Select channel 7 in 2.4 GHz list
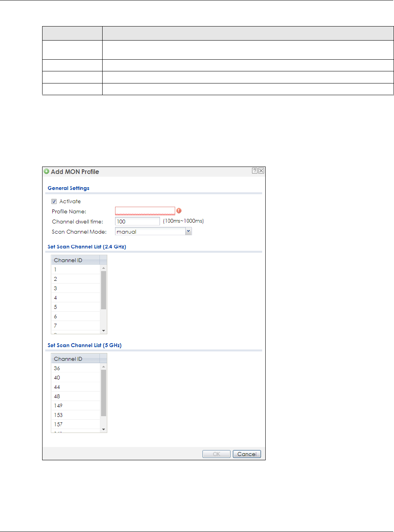The width and height of the screenshot is (394, 532). pos(76,326)
